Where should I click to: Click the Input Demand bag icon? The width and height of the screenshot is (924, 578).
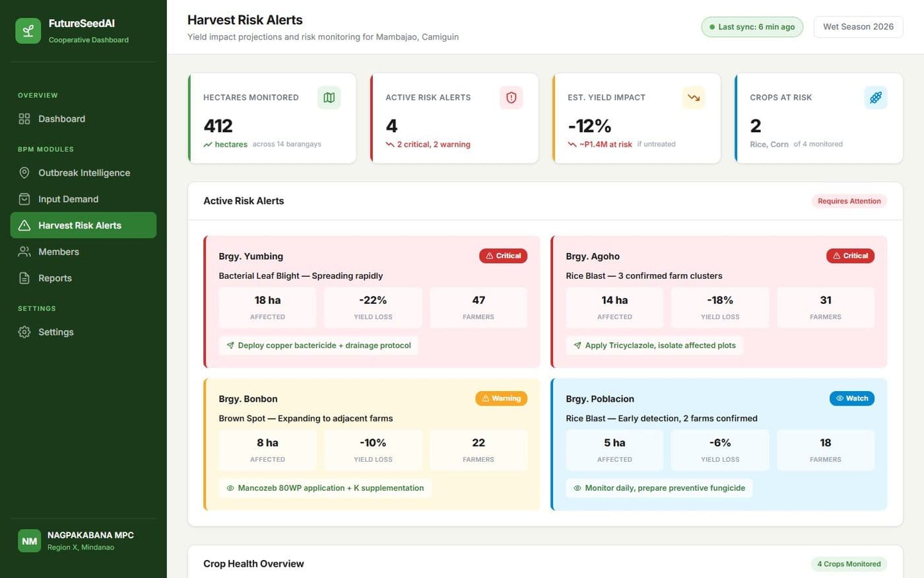24,199
